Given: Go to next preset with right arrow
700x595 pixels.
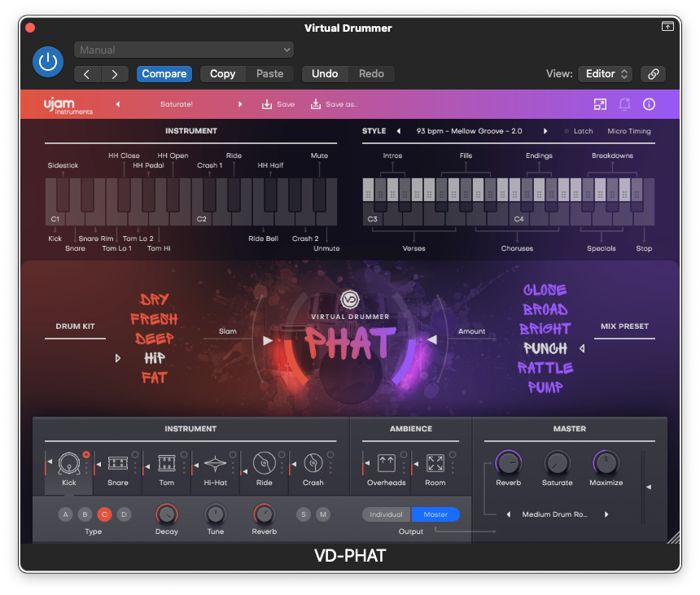Looking at the screenshot, I should point(116,74).
